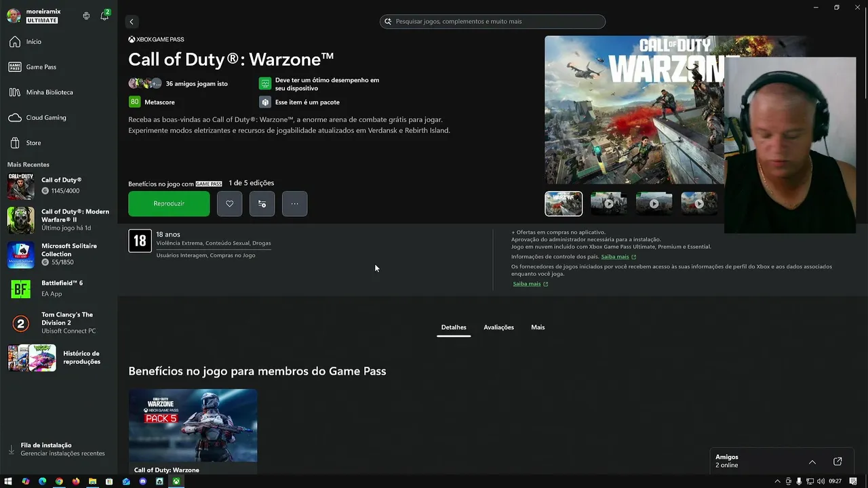Open Google Chrome from the taskbar
Screen dimensions: 868x488
pos(59,481)
